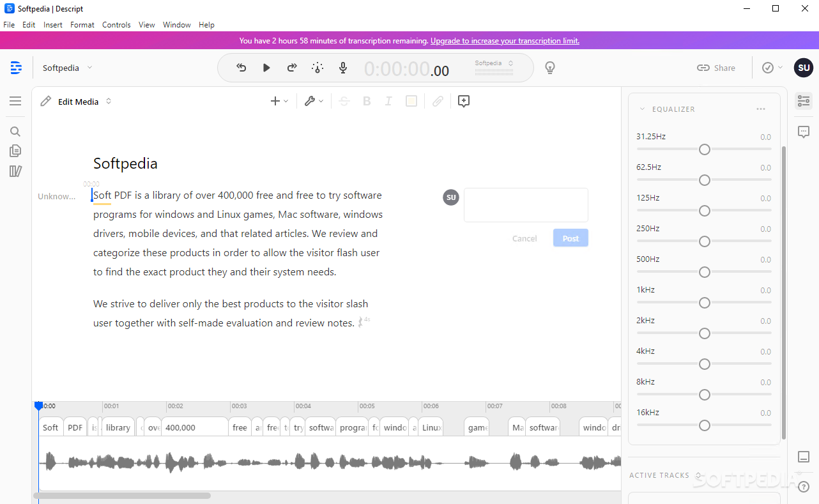The image size is (819, 504).
Task: Click the blue playhead marker
Action: [38, 406]
